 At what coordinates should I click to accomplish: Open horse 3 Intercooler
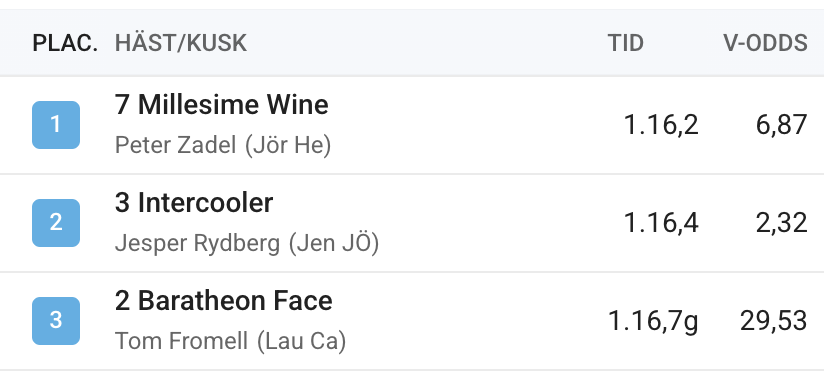194,203
